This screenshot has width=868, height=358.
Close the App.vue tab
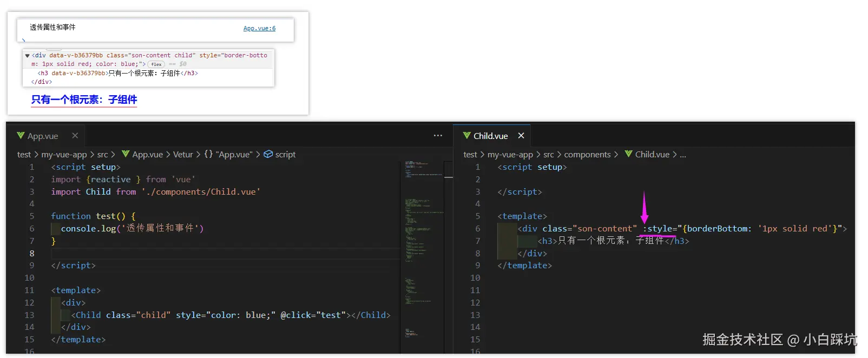(x=75, y=136)
